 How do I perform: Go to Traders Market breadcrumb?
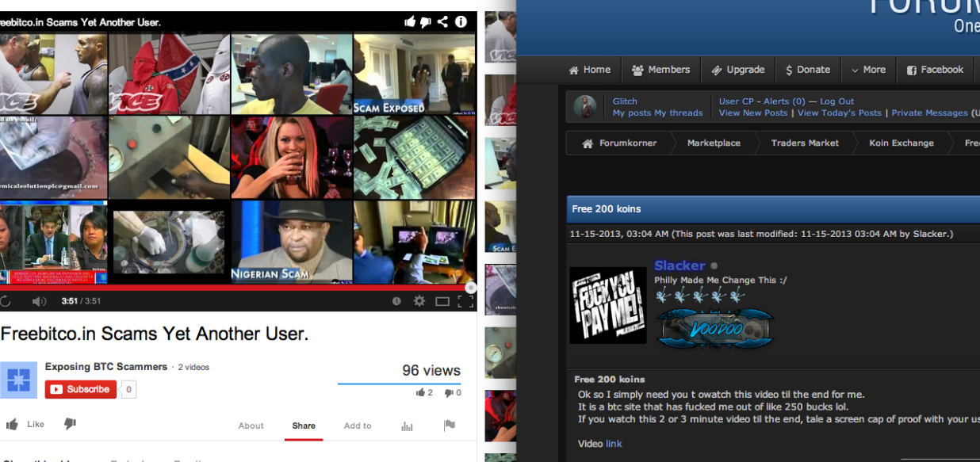click(805, 143)
